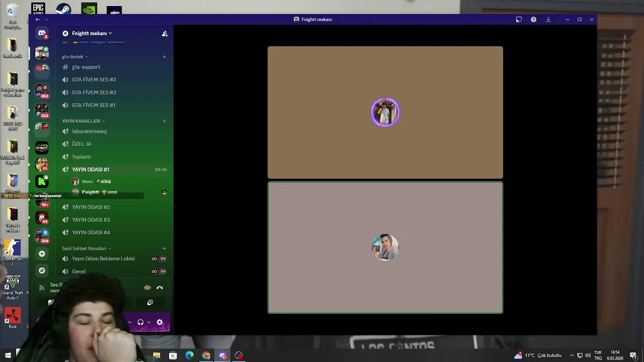Join GTA FİVEM SES #1 voice channel
644x362 pixels.
(x=114, y=105)
